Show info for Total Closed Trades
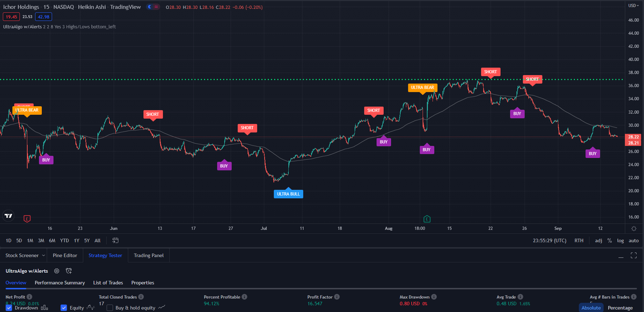Screen dimensions: 644x312 pos(140,296)
